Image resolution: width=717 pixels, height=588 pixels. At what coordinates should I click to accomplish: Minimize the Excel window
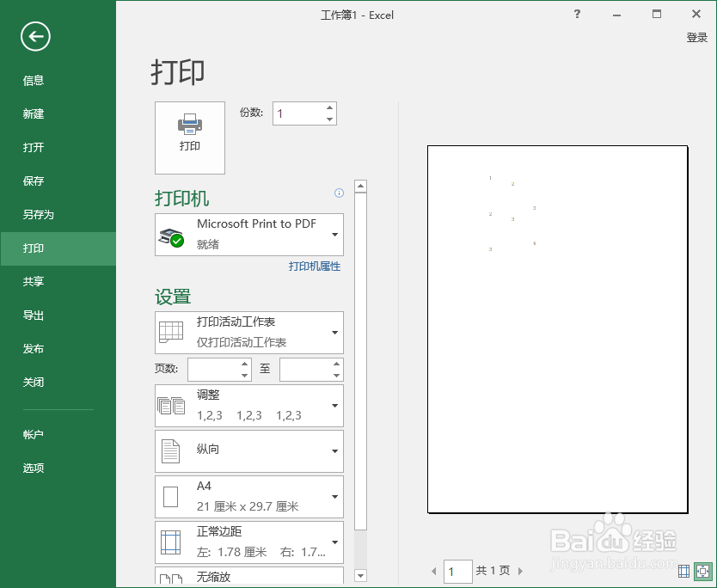click(617, 15)
